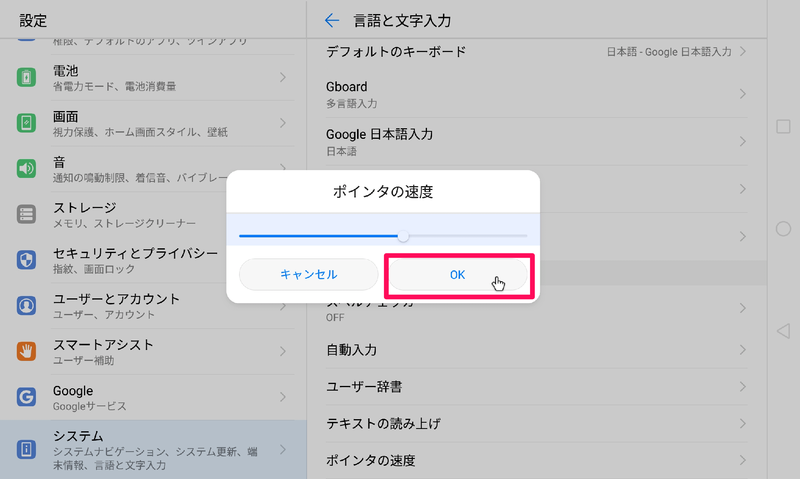
Task: Tap the ユーザーとアカウント person icon
Action: pyautogui.click(x=26, y=306)
